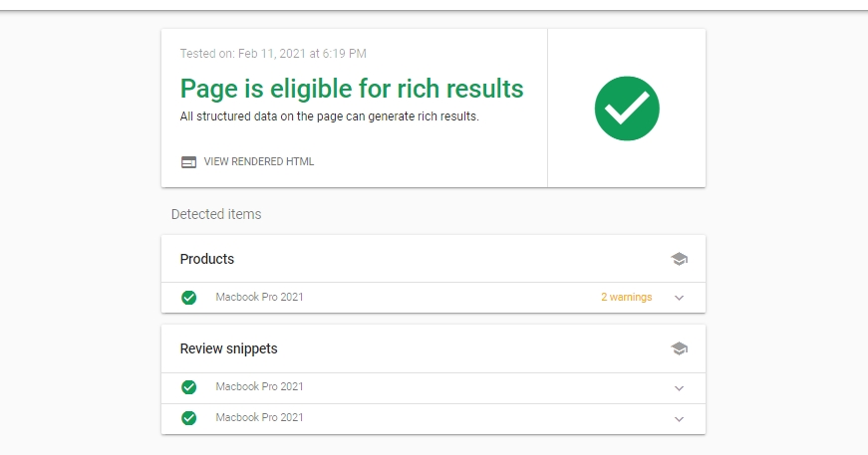Image resolution: width=868 pixels, height=455 pixels.
Task: Click the Page is eligible for rich results heading
Action: 352,89
